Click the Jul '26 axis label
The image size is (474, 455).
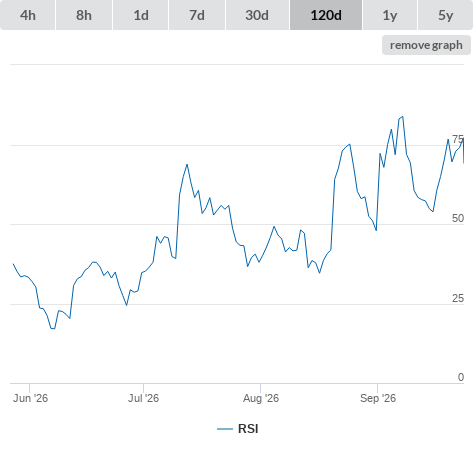[144, 398]
